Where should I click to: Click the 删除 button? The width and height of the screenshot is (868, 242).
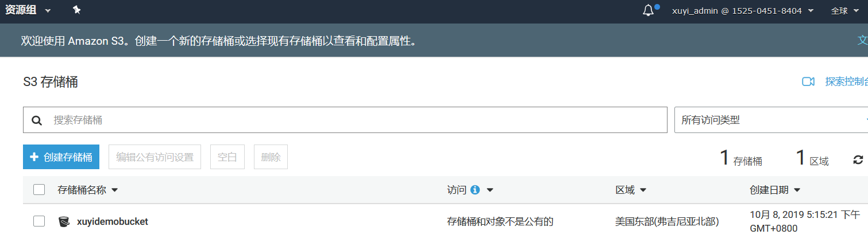click(271, 157)
